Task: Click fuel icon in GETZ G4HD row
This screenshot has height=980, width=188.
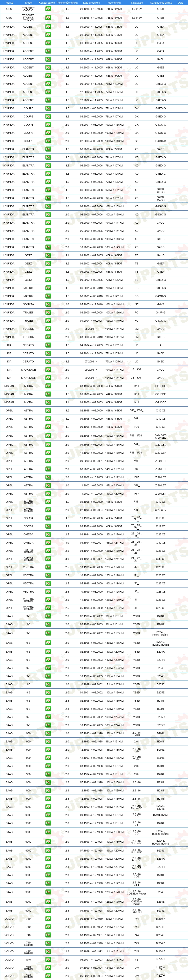Action: pyautogui.click(x=48, y=255)
